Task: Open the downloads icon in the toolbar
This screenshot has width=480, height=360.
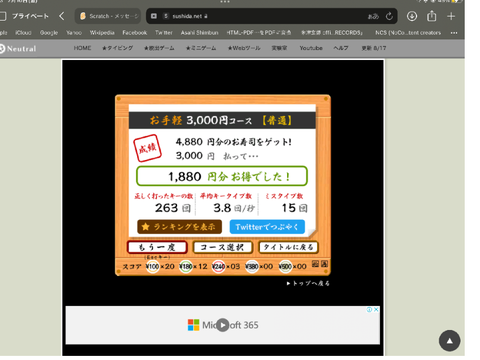Action: coord(412,16)
